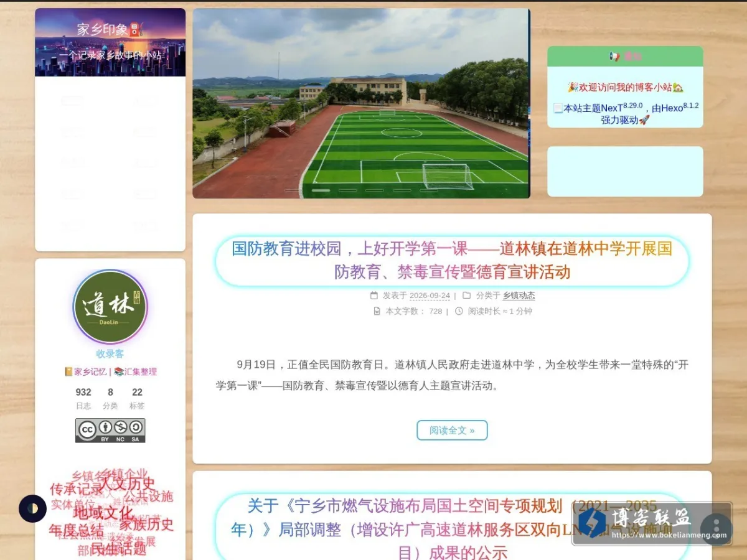Open the 8 分类 categories count

(110, 398)
